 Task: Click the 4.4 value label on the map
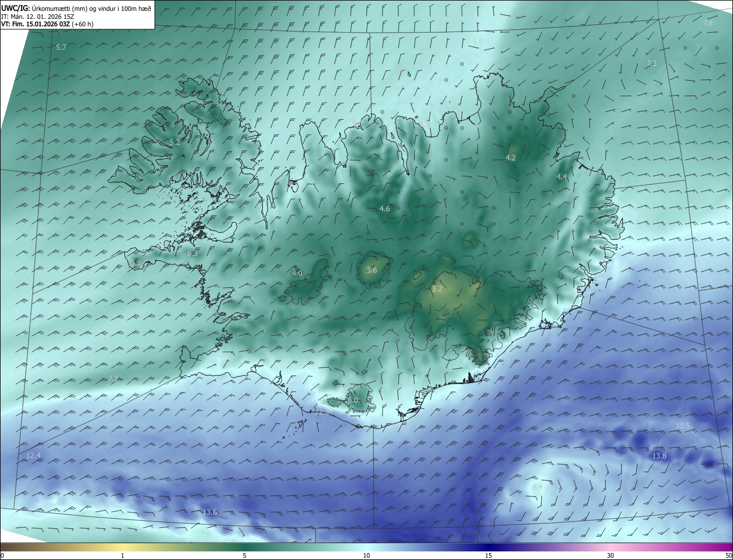(x=562, y=177)
